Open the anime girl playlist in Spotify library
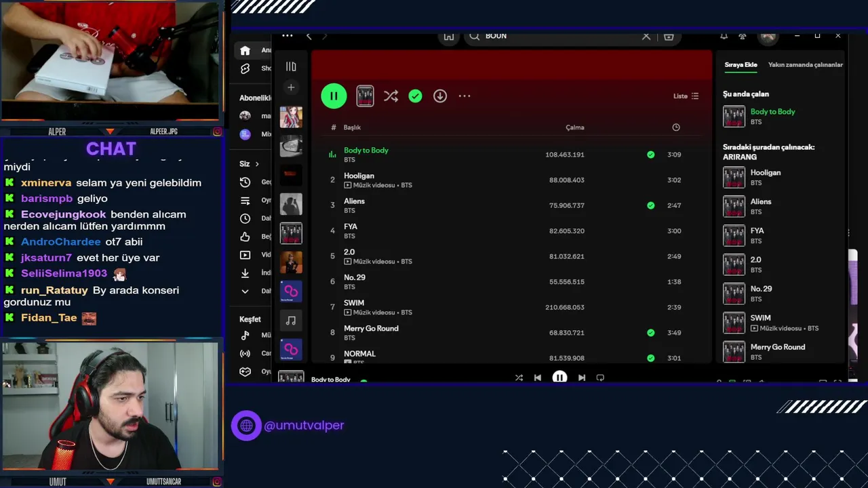 tap(291, 117)
